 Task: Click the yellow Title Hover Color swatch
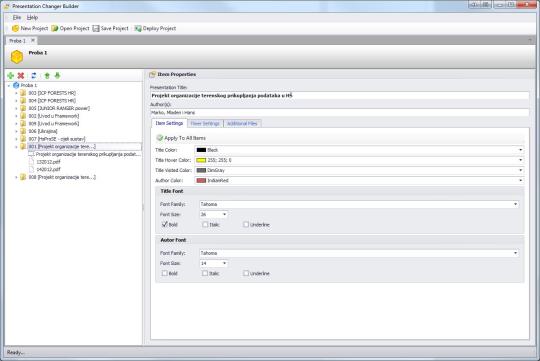tap(201, 160)
